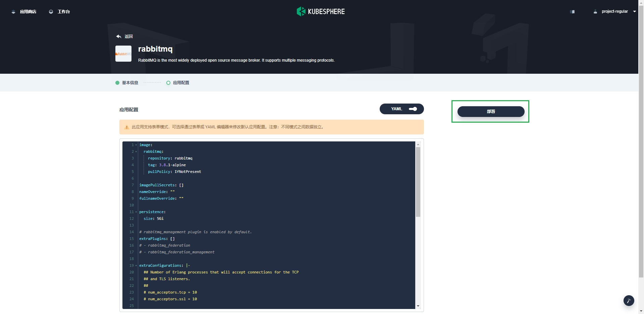This screenshot has width=644, height=314.
Task: Click the 'tag: 3.8.1-alpine' line
Action: tap(167, 165)
